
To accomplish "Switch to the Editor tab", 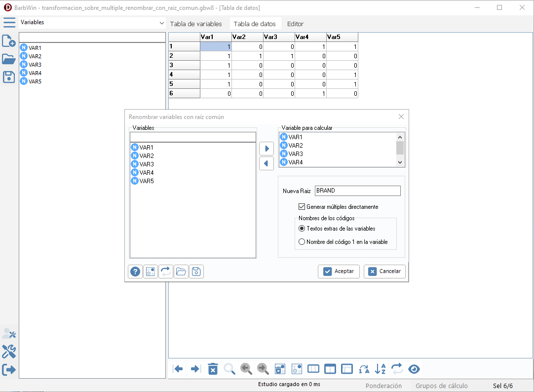I will point(295,24).
